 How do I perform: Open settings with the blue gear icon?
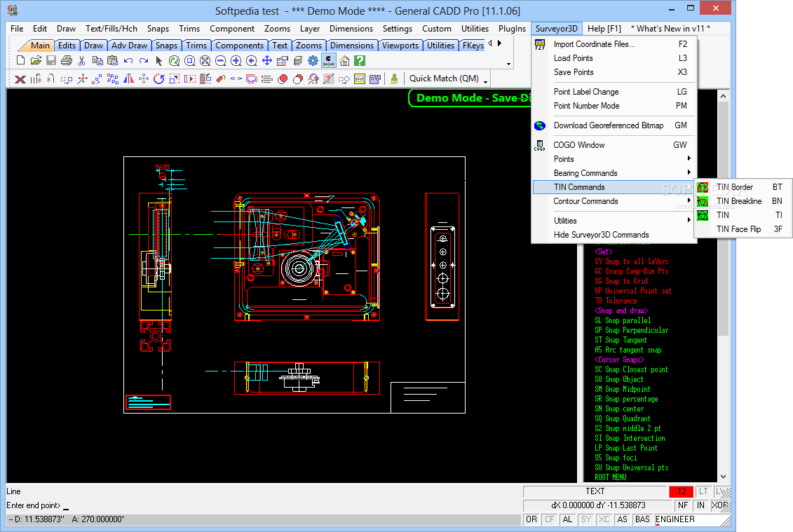pos(313,61)
